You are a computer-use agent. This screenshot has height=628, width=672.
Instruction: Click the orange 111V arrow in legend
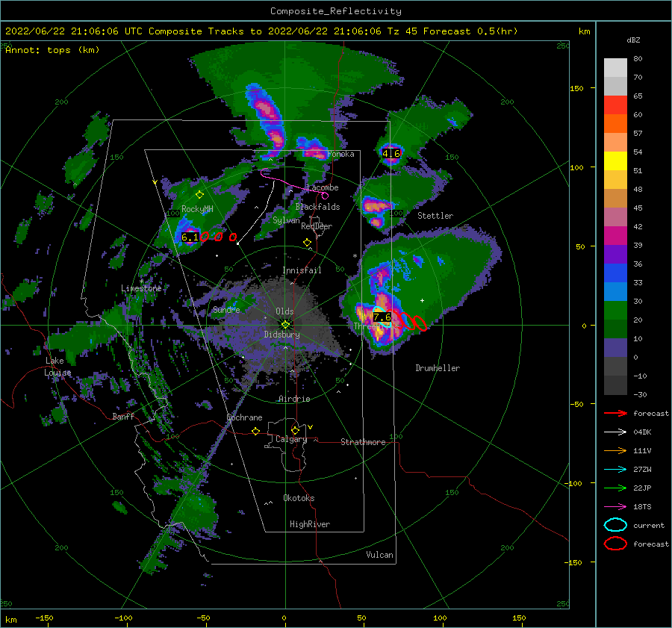(x=616, y=451)
